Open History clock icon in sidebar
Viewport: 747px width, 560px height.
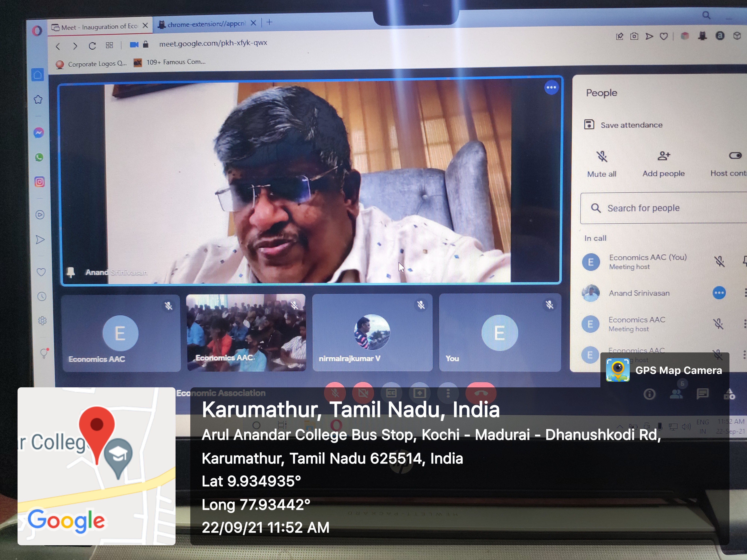41,296
